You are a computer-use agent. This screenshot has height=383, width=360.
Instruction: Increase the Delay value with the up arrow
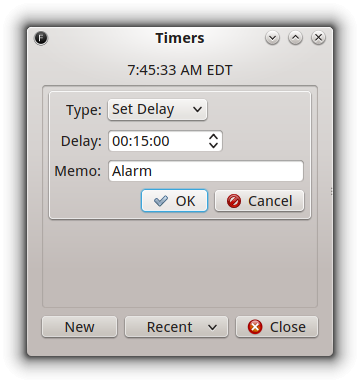(213, 137)
